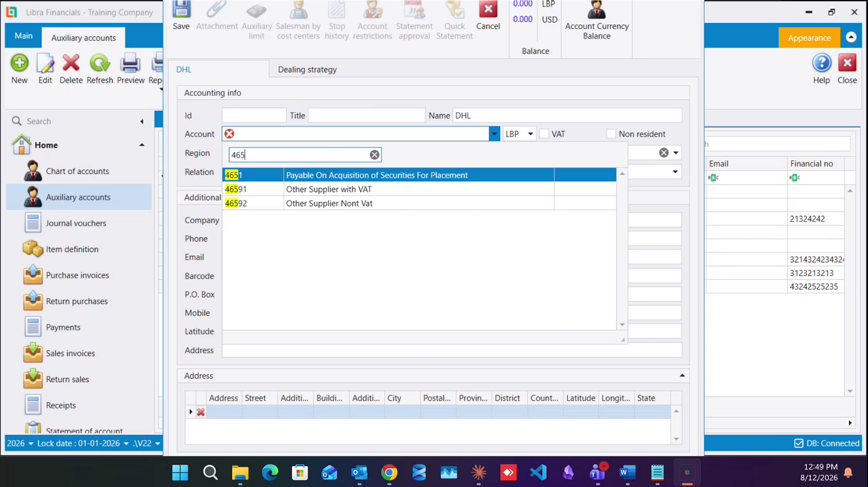868x487 pixels.
Task: Switch to the Dealing strategy tab
Action: [307, 69]
